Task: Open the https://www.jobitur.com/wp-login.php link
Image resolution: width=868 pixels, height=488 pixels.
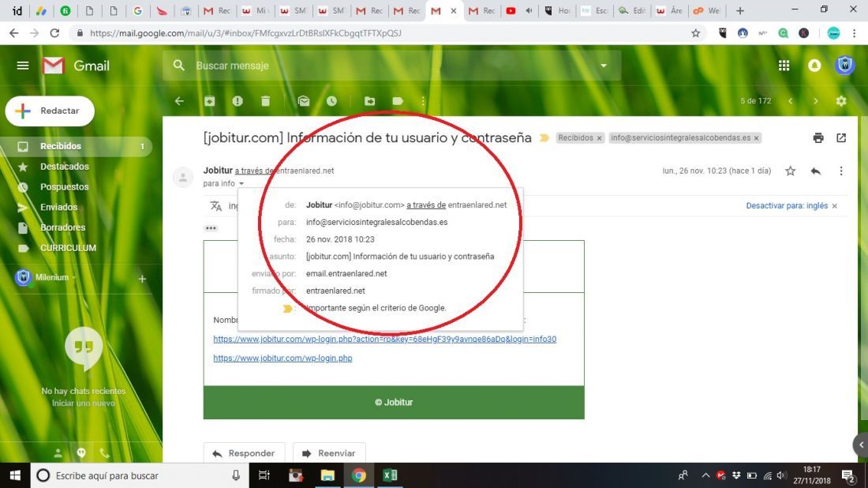Action: (x=282, y=358)
